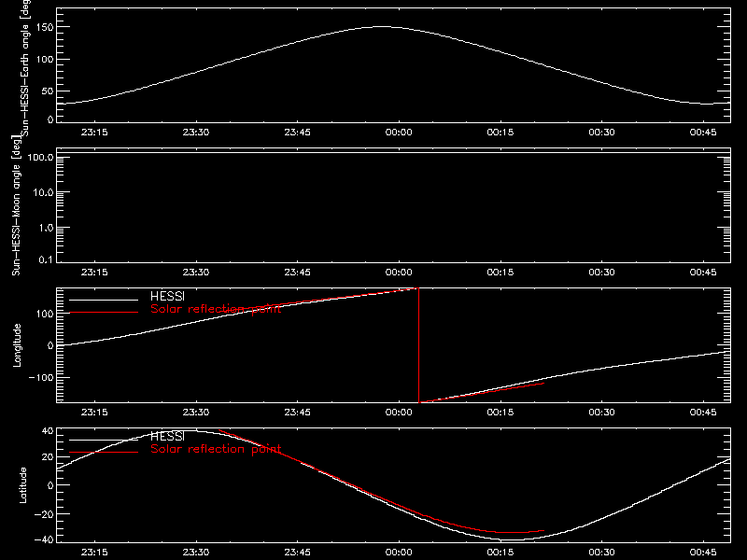This screenshot has width=747, height=560.
Task: Click 23:45 time label under Longitude plot
Action: 297,413
